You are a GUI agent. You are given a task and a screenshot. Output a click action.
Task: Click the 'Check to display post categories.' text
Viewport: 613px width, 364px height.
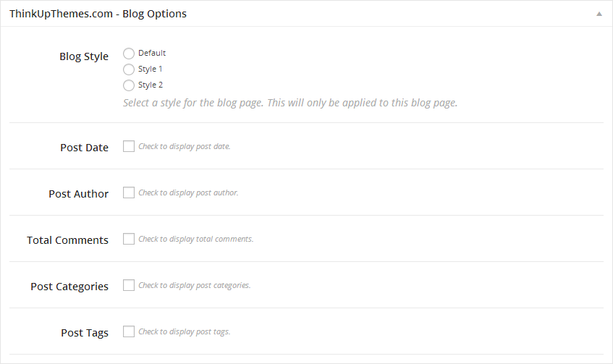click(x=194, y=285)
